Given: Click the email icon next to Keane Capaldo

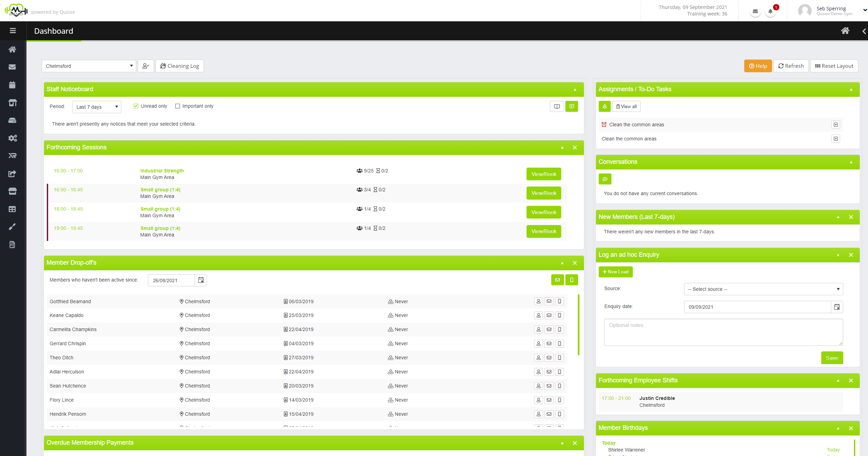Looking at the screenshot, I should tap(549, 315).
